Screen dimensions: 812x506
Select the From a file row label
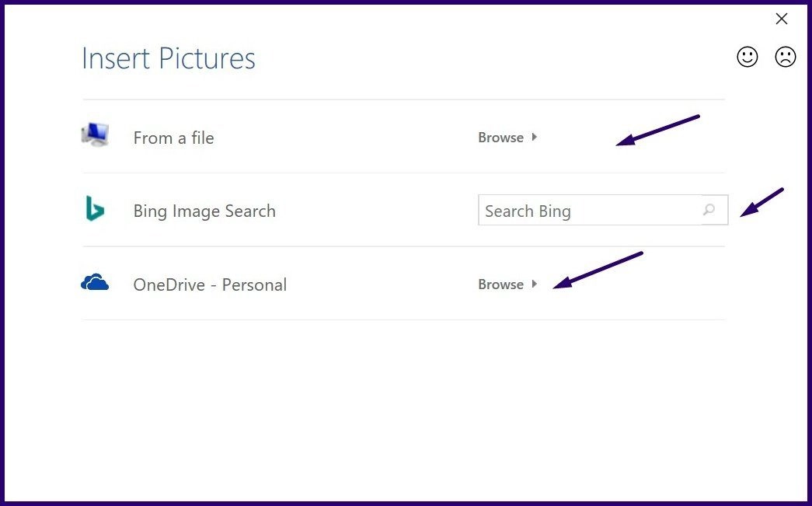click(x=173, y=138)
